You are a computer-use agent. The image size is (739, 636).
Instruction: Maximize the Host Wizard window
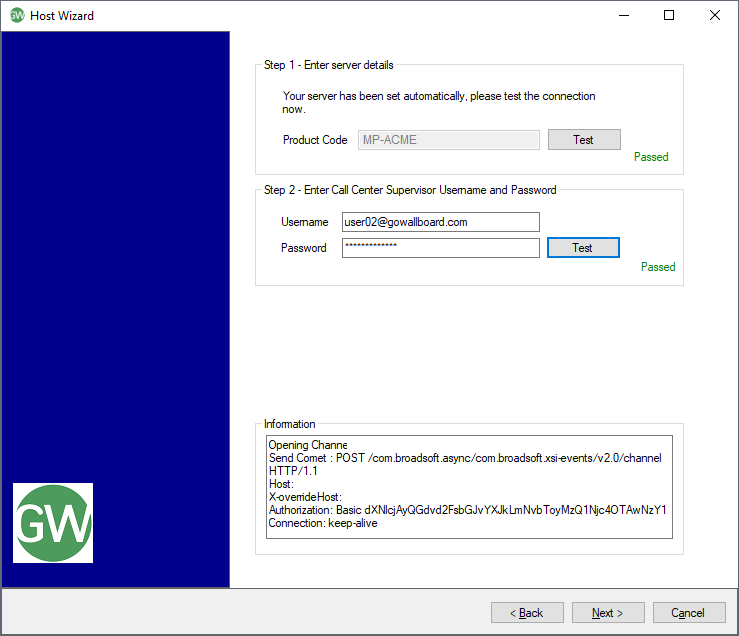point(669,16)
